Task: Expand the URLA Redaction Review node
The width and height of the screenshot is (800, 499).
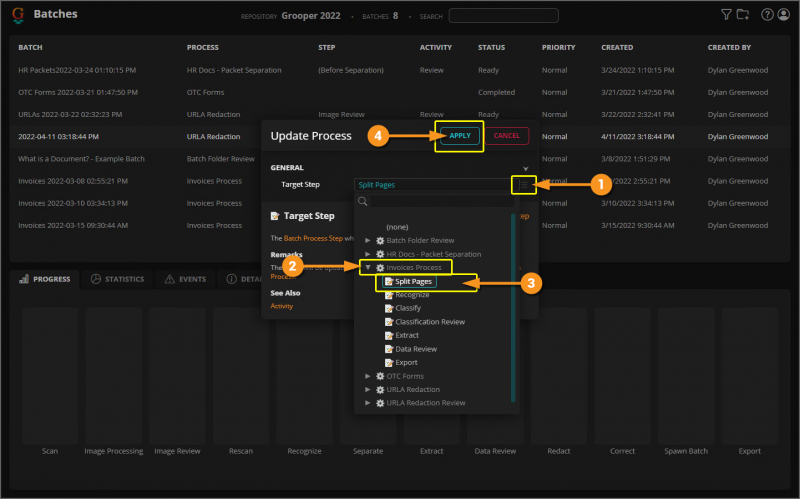Action: (x=368, y=403)
